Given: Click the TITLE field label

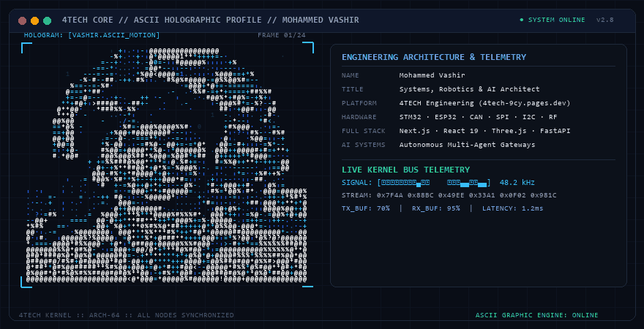Looking at the screenshot, I should click(353, 89).
